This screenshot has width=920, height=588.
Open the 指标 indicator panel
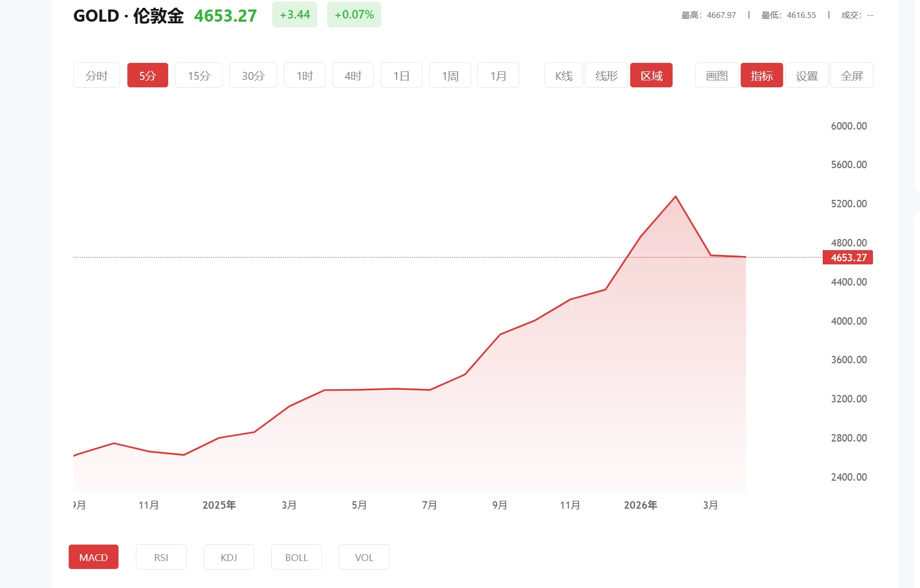pos(761,75)
